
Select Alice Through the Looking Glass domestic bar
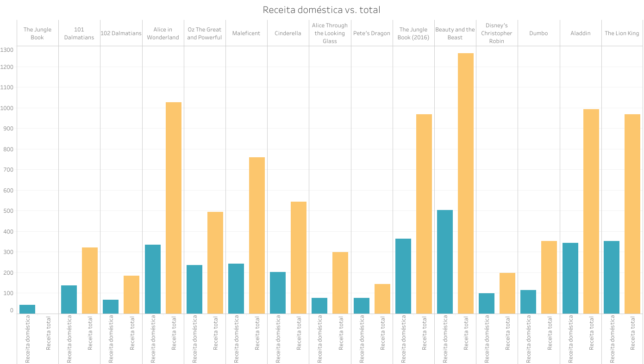[x=319, y=306]
